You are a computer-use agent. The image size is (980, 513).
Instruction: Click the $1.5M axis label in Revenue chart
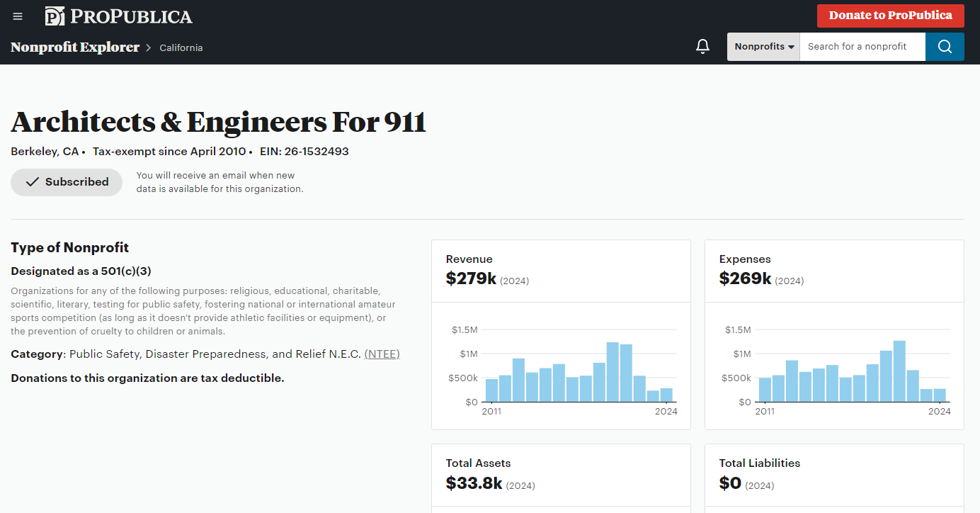tap(465, 329)
